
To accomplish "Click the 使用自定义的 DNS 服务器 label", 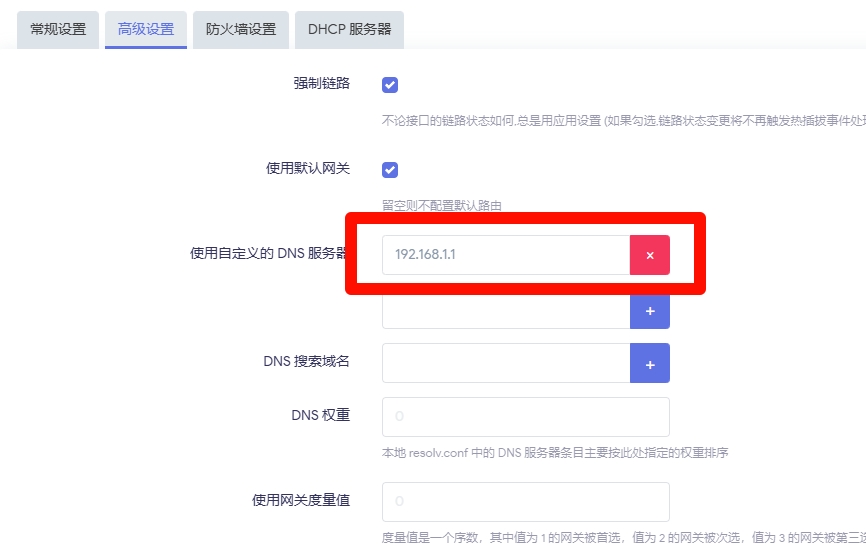I will [269, 254].
